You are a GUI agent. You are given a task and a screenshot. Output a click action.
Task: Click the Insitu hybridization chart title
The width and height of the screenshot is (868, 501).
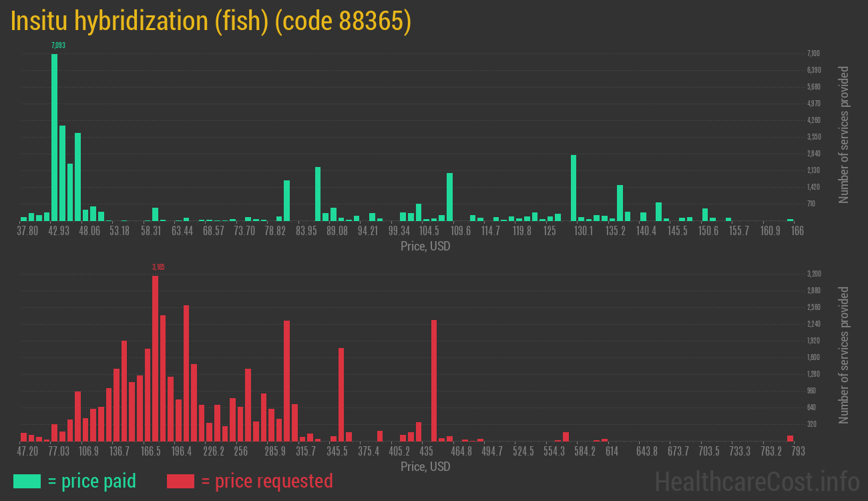(x=210, y=21)
